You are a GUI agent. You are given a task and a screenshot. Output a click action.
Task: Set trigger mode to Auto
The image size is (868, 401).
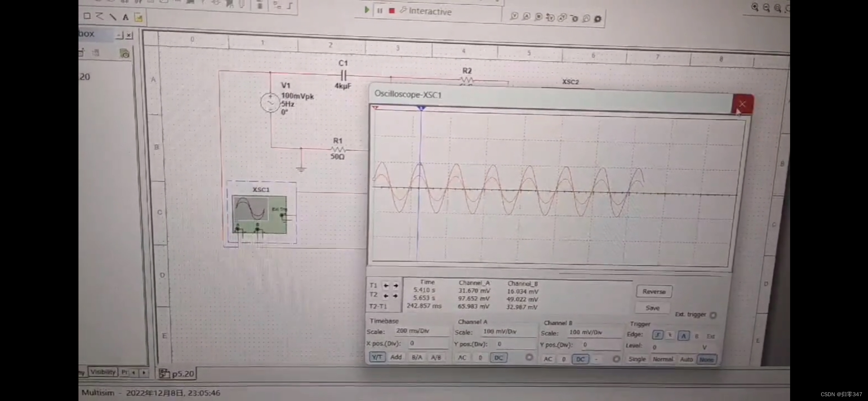point(686,359)
